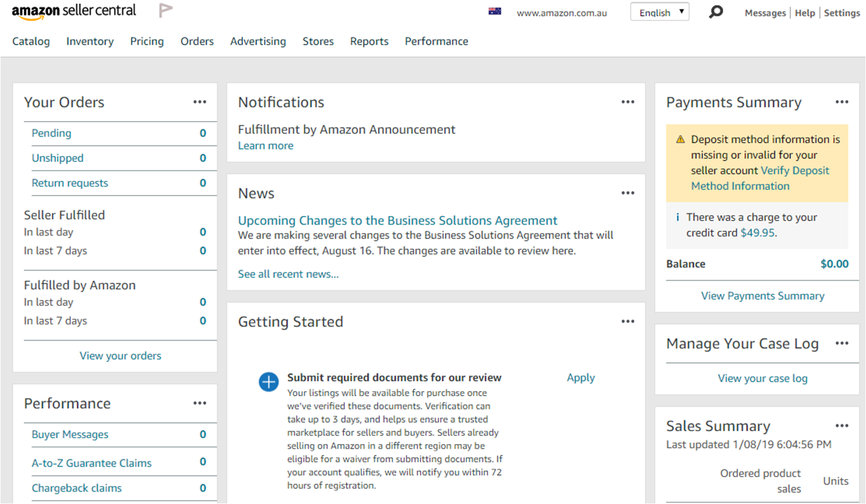
Task: Click the search magnifier icon
Action: coord(716,12)
